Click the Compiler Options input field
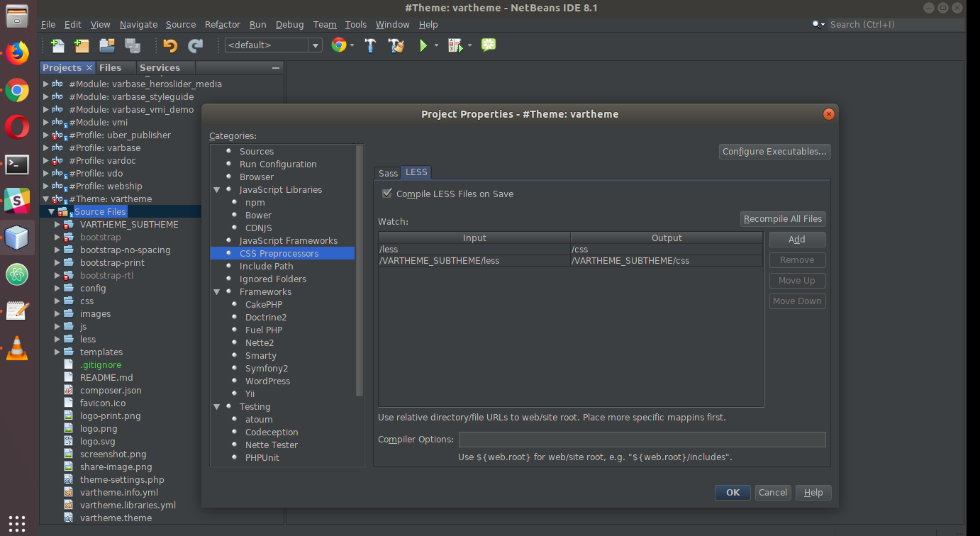 pyautogui.click(x=642, y=440)
